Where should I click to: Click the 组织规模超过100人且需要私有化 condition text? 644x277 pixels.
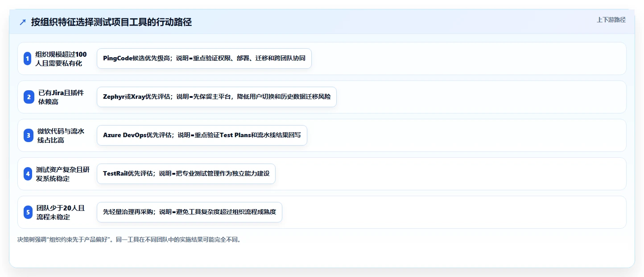[x=61, y=59]
